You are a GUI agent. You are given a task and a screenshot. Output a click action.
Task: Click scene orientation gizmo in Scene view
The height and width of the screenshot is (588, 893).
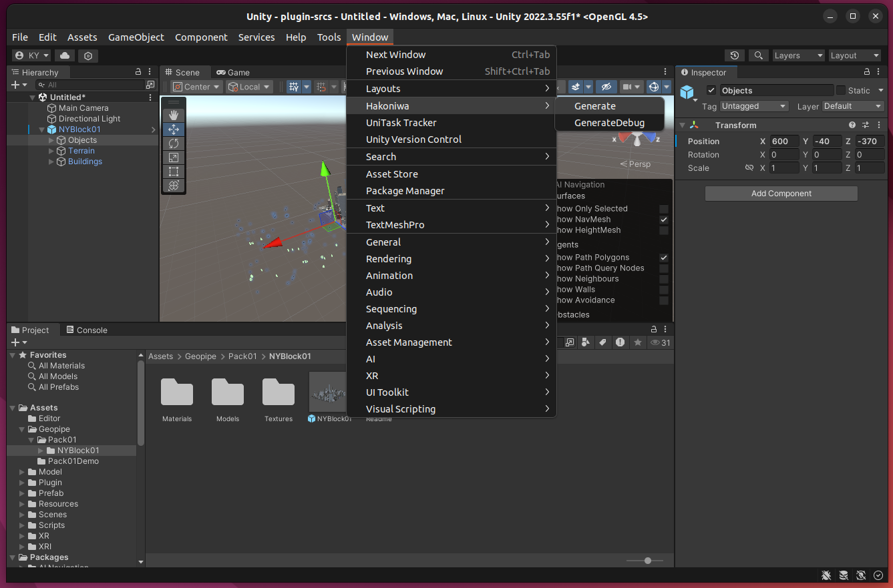(637, 138)
